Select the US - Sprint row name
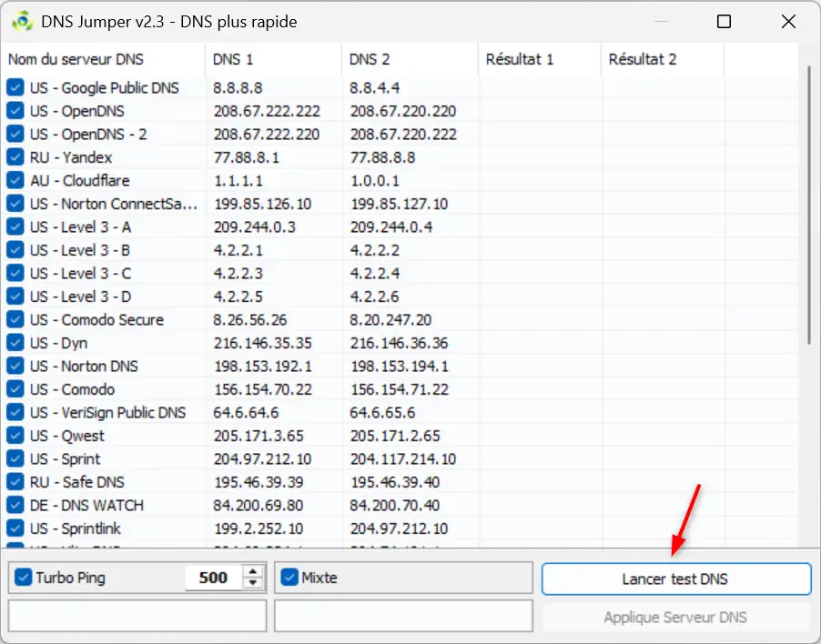Image resolution: width=821 pixels, height=644 pixels. (x=65, y=458)
